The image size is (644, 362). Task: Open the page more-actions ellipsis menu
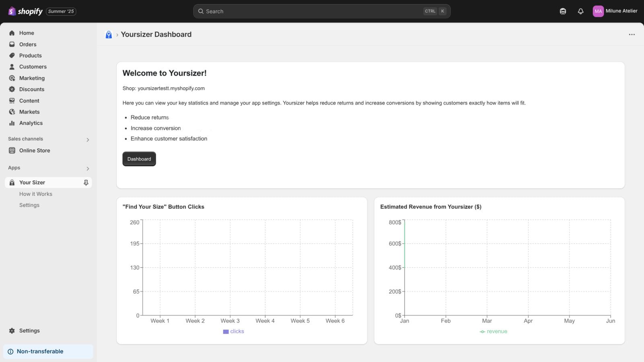(632, 35)
